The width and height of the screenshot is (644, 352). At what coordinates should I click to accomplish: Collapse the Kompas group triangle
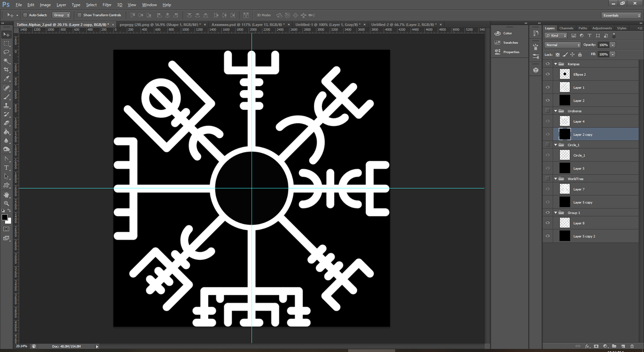tap(556, 64)
